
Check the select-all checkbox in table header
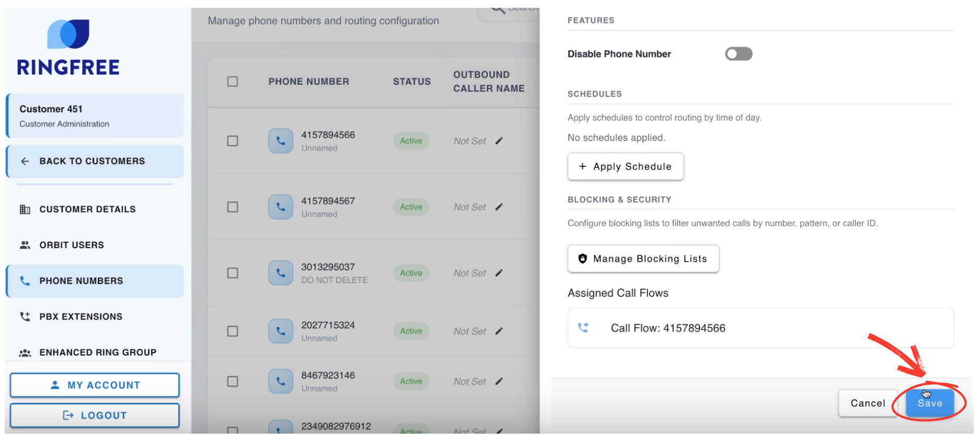[x=233, y=82]
